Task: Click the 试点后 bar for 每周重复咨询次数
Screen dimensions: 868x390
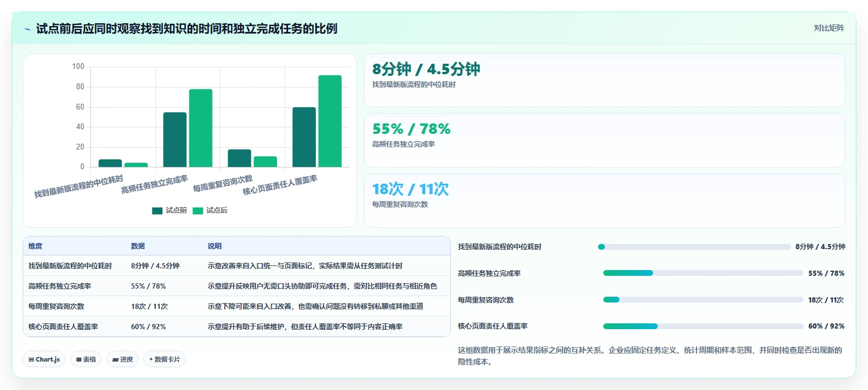Action: [265, 162]
